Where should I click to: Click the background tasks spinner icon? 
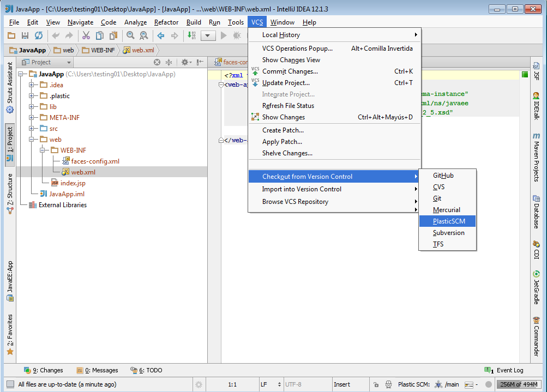coord(199,385)
